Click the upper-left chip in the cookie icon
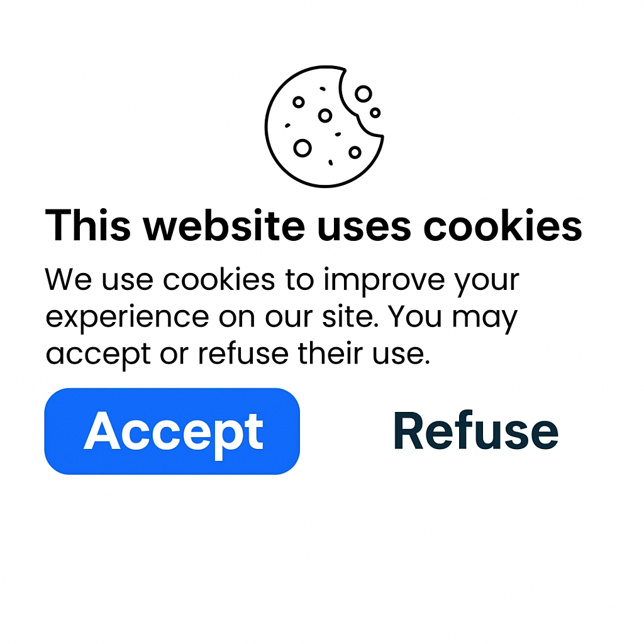 click(x=299, y=102)
